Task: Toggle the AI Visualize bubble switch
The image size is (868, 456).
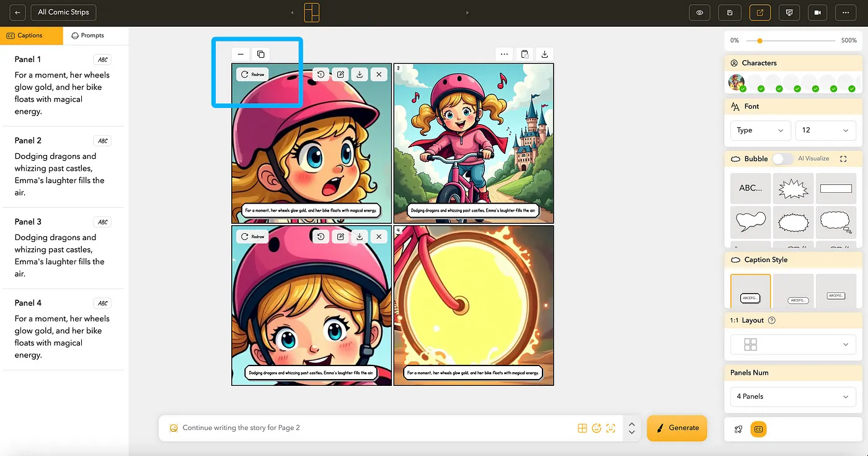Action: 782,159
